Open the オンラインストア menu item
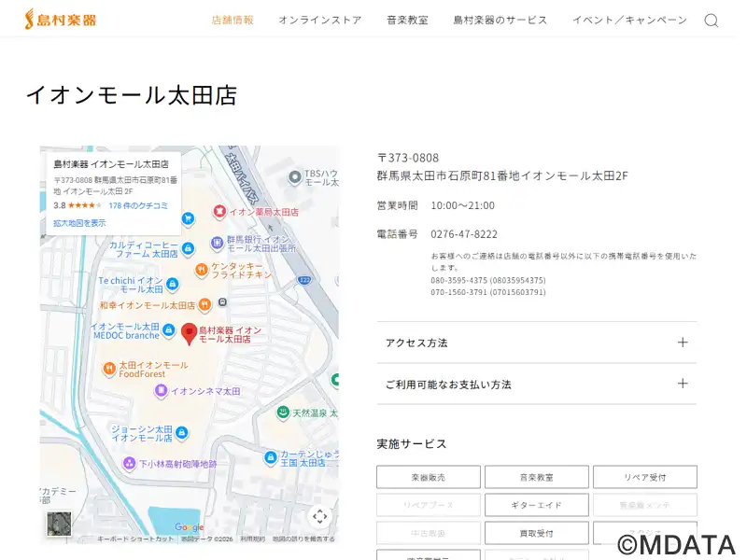 pyautogui.click(x=319, y=20)
